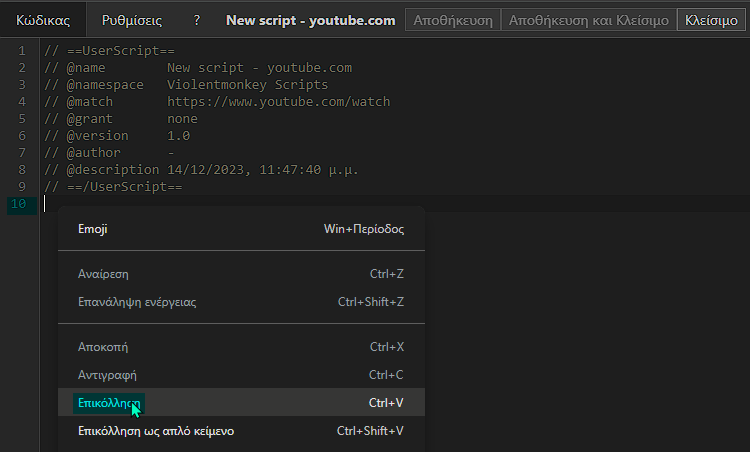This screenshot has width=750, height=452.
Task: Choose Επανάληψη ενέργειας menu entry
Action: [241, 302]
